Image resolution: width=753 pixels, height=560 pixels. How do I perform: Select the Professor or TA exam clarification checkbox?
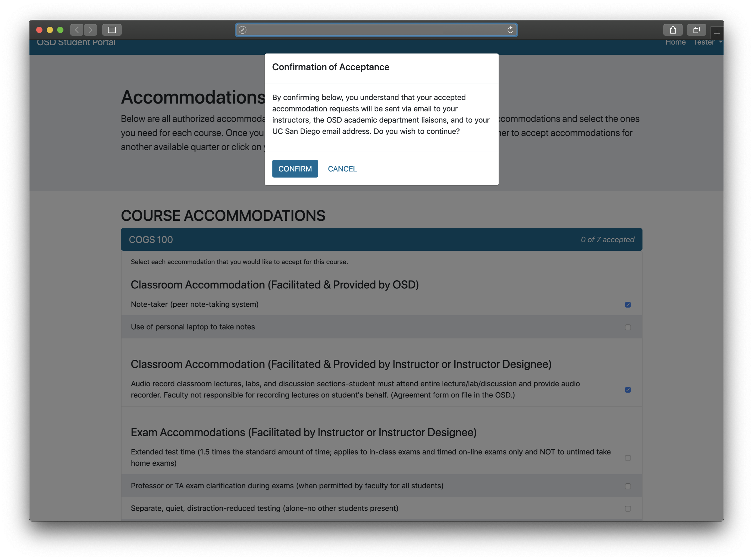(x=628, y=485)
